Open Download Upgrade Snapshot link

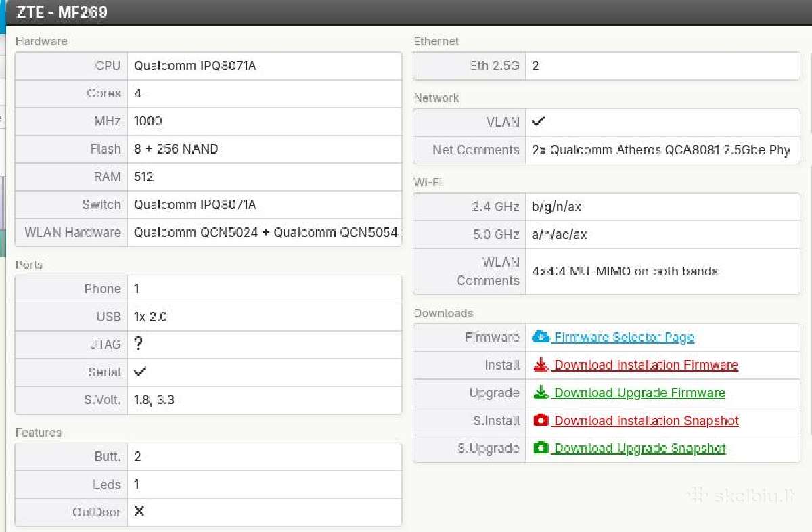[x=640, y=448]
